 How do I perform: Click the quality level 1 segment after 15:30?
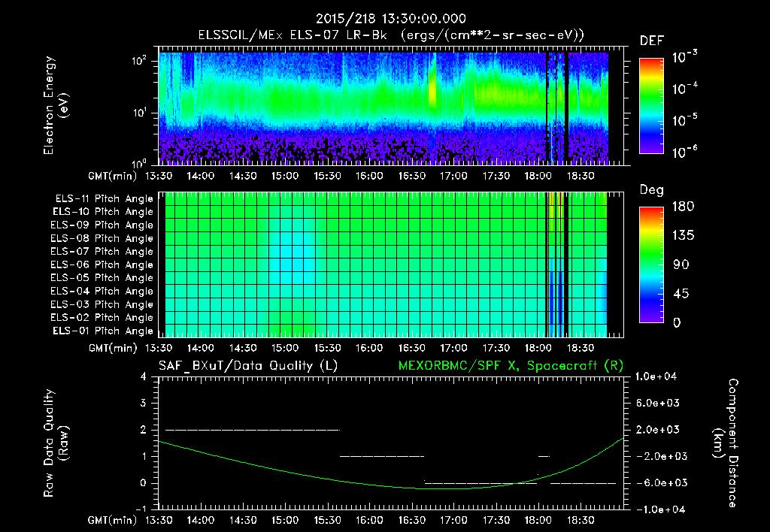381,456
